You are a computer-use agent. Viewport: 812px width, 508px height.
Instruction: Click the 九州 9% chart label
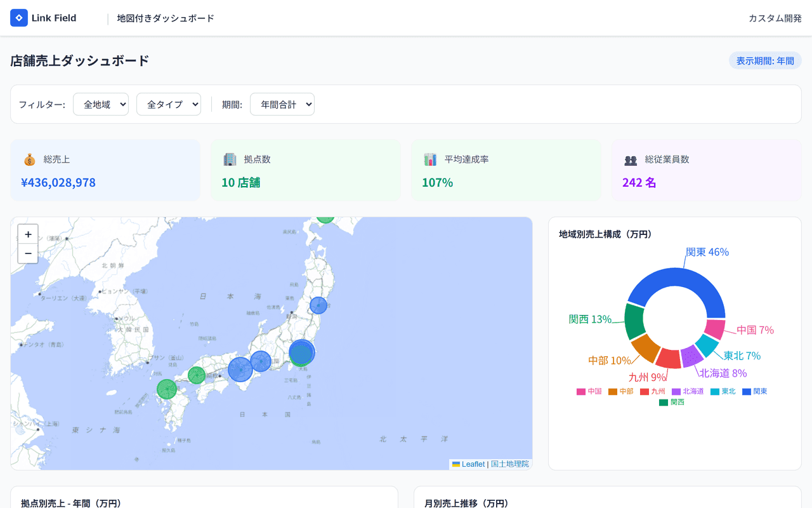coord(648,377)
